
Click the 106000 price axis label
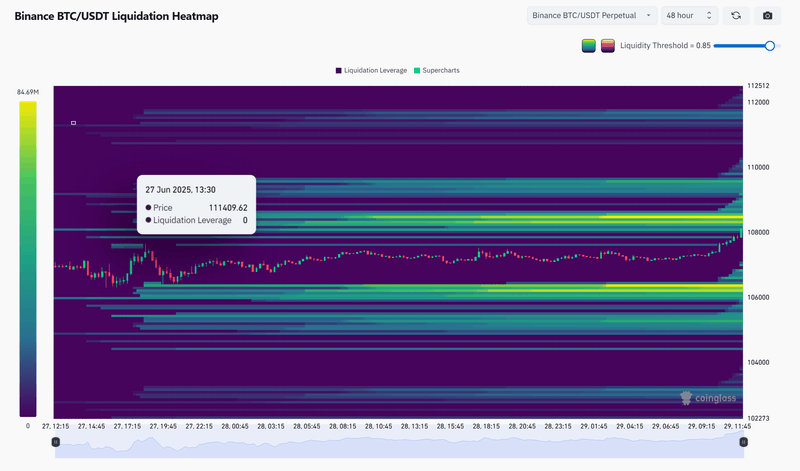pos(758,298)
